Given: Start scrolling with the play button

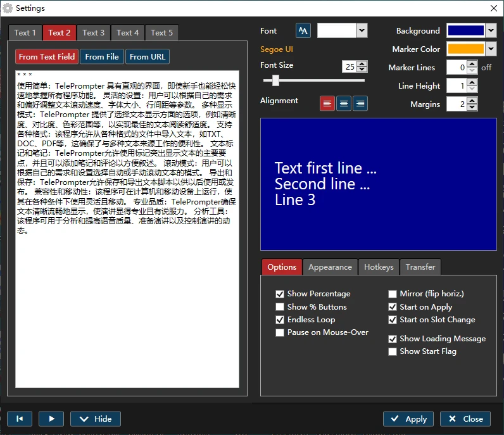Looking at the screenshot, I should 51,419.
